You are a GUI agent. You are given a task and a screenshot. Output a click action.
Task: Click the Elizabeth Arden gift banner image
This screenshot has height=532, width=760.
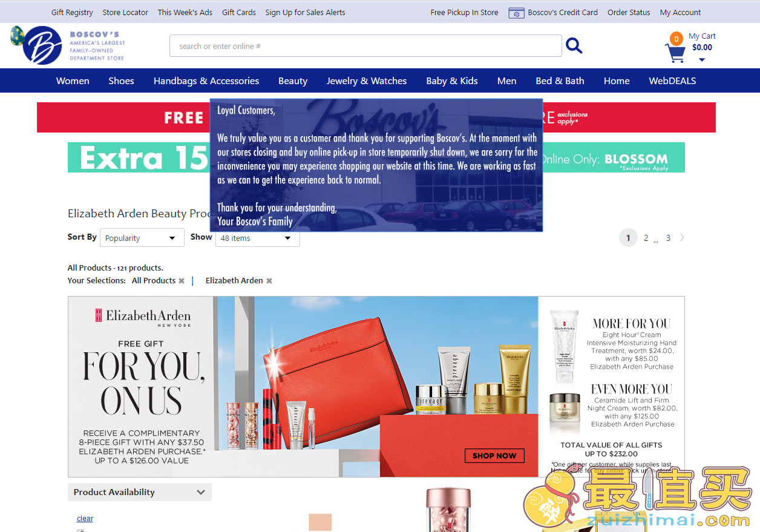(x=376, y=387)
